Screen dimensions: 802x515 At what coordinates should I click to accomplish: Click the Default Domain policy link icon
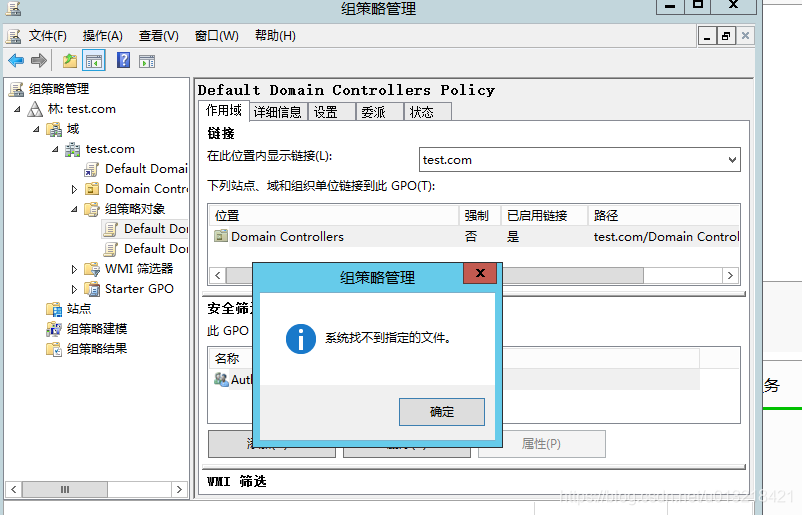point(92,169)
